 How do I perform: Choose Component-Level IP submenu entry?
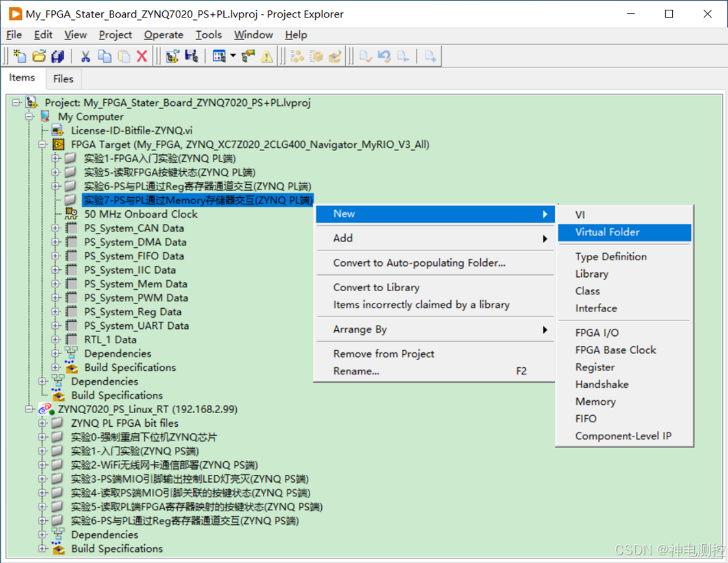click(624, 436)
